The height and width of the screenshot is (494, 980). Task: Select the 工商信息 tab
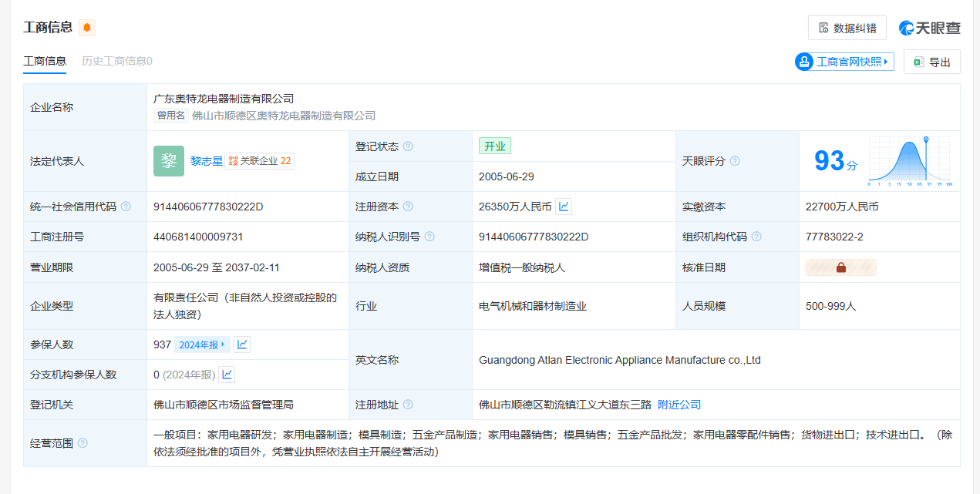click(45, 61)
